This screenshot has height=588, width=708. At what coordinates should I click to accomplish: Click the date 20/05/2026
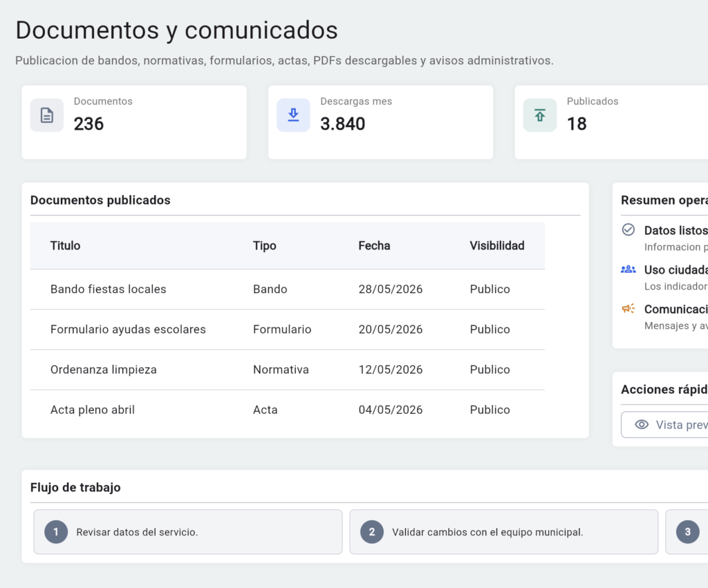[x=391, y=330]
